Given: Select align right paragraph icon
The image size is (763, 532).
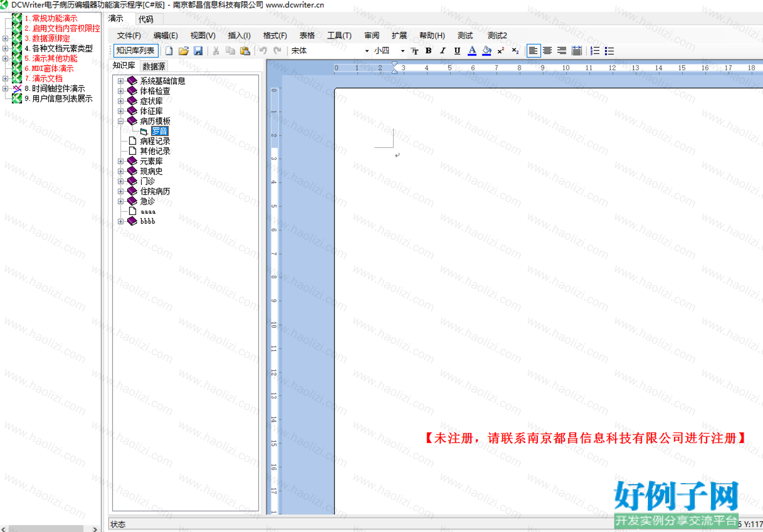Looking at the screenshot, I should tap(562, 51).
